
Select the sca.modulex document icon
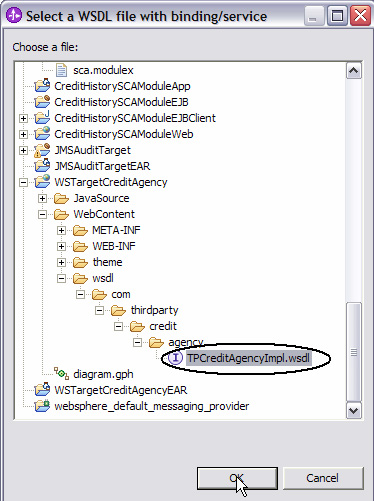pos(61,70)
